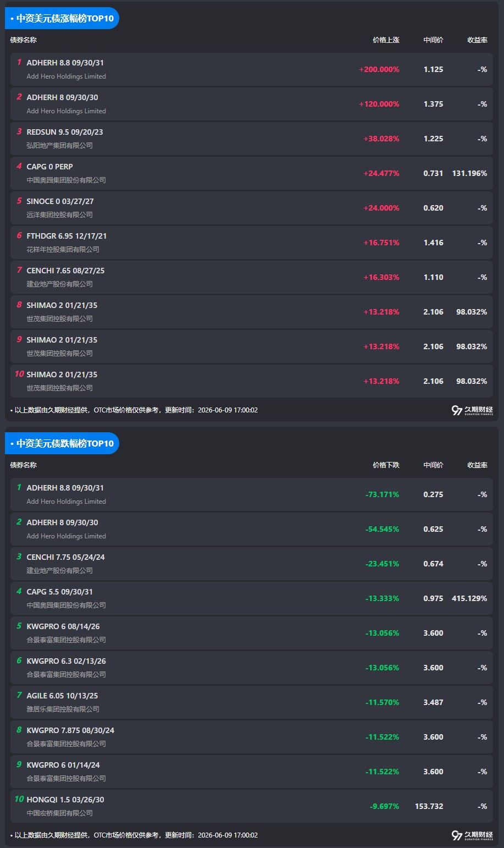Open SINOCE 0 03/27/27 bond row
The height and width of the screenshot is (848, 504).
(x=252, y=208)
